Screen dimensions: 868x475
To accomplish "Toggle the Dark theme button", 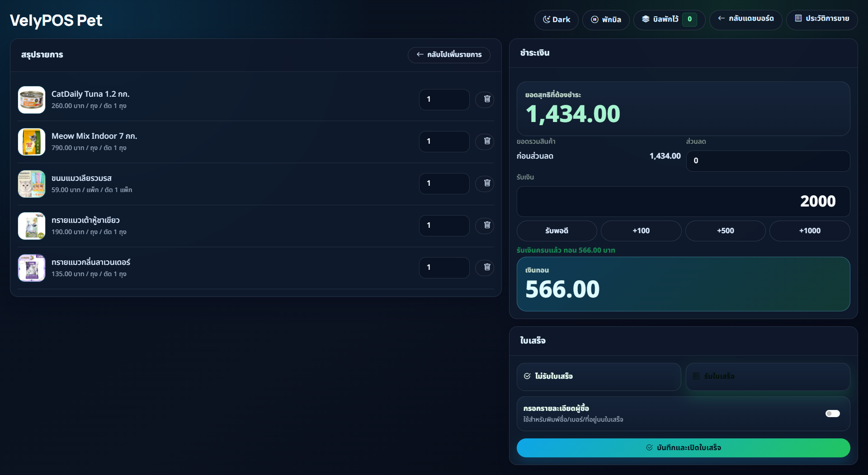I will 556,19.
